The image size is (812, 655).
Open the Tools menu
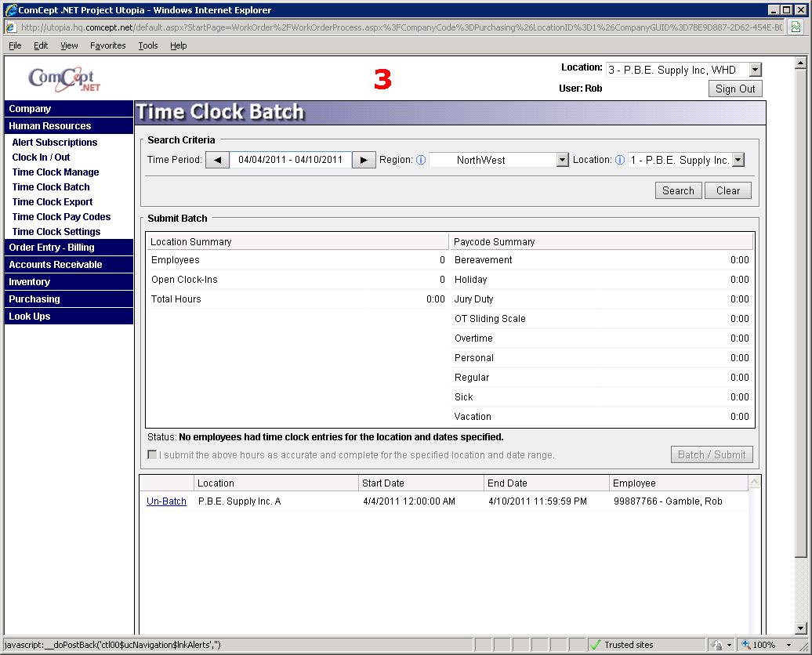(148, 45)
